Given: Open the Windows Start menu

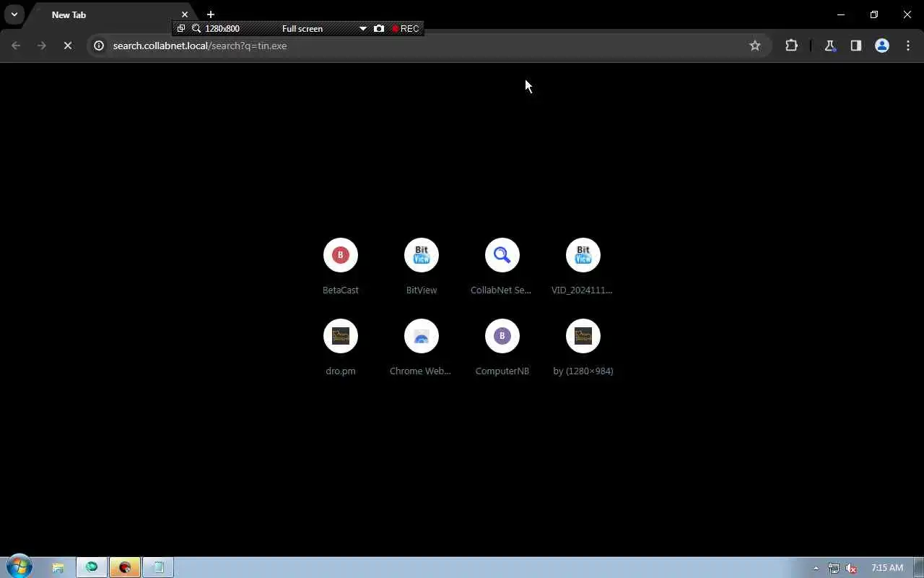Looking at the screenshot, I should [19, 567].
